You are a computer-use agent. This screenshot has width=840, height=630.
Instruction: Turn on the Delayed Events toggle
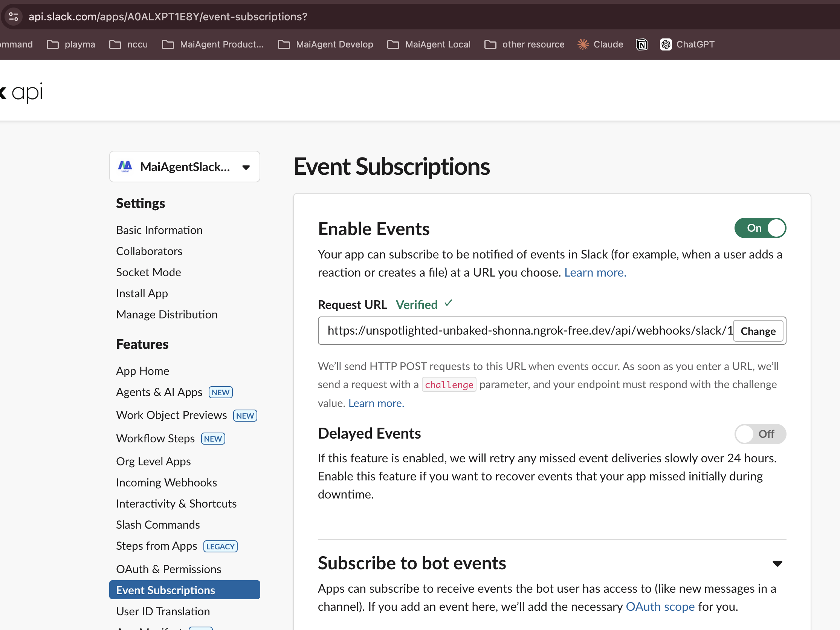click(760, 434)
